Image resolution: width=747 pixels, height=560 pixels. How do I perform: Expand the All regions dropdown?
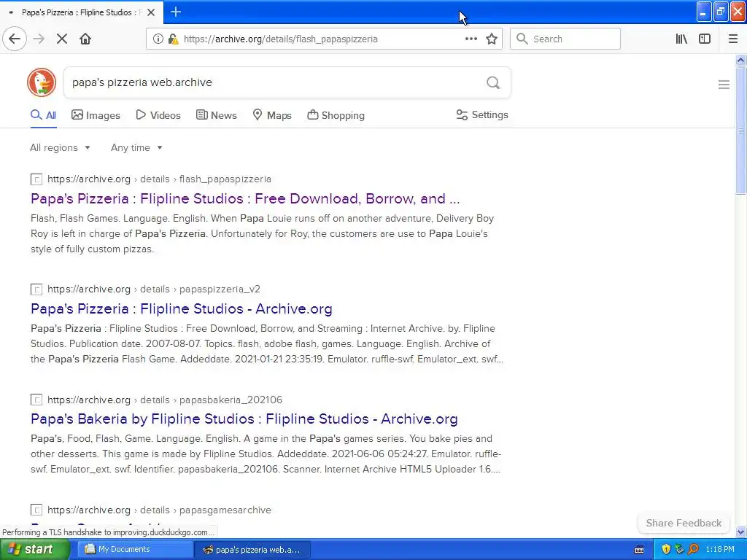60,147
